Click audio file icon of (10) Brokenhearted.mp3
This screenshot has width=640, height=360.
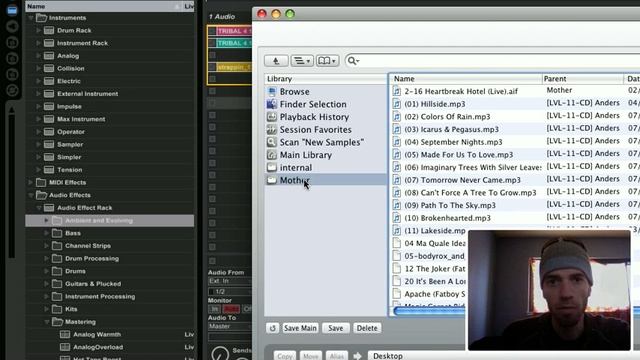(397, 218)
